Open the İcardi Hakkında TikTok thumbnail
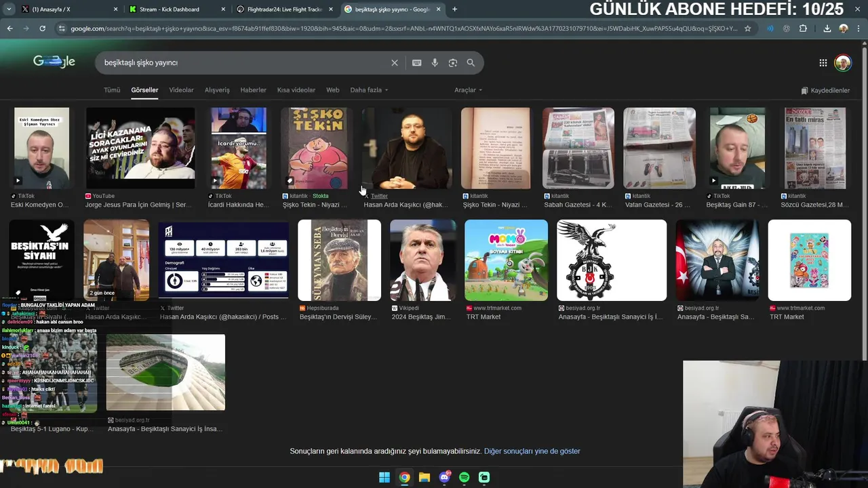Screen dimensions: 868x488 [239, 148]
